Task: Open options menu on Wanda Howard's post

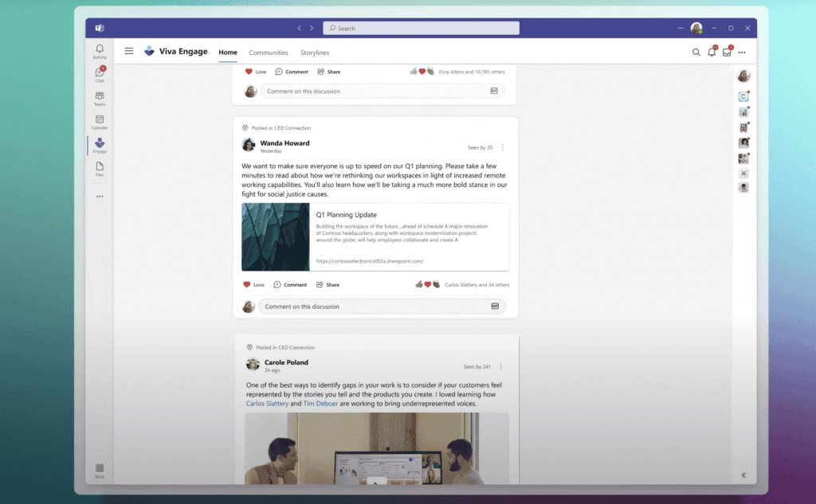Action: [x=503, y=148]
